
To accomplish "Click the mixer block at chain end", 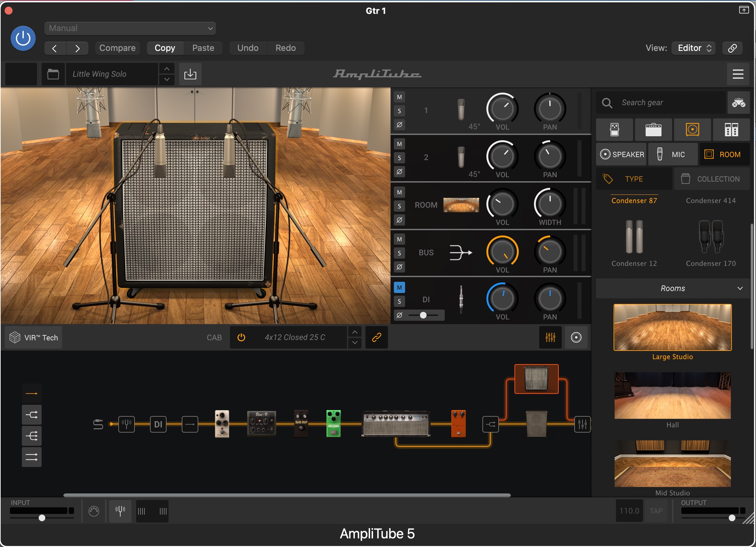I will click(582, 424).
